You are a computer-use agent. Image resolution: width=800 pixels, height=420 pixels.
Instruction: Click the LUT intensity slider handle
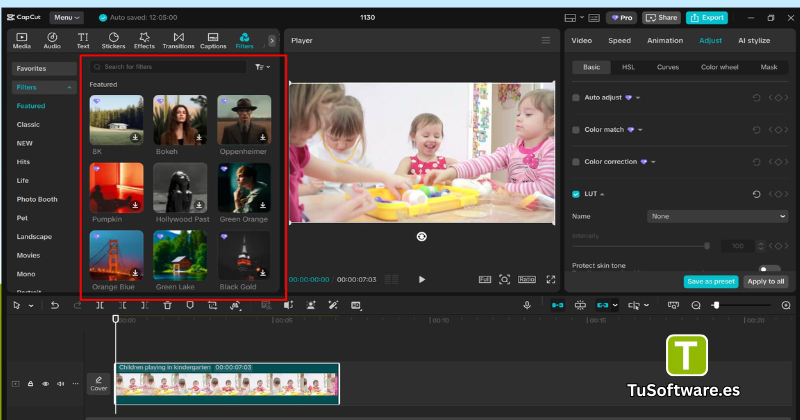(x=707, y=246)
